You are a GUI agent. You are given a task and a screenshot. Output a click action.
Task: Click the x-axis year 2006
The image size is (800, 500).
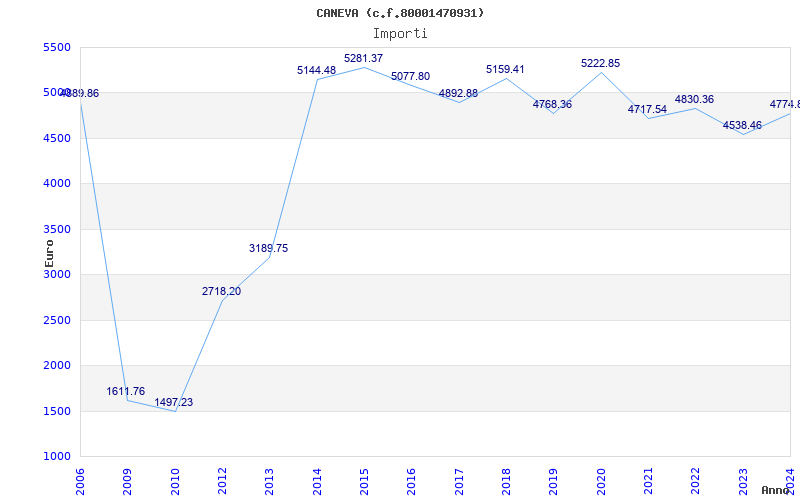(80, 482)
